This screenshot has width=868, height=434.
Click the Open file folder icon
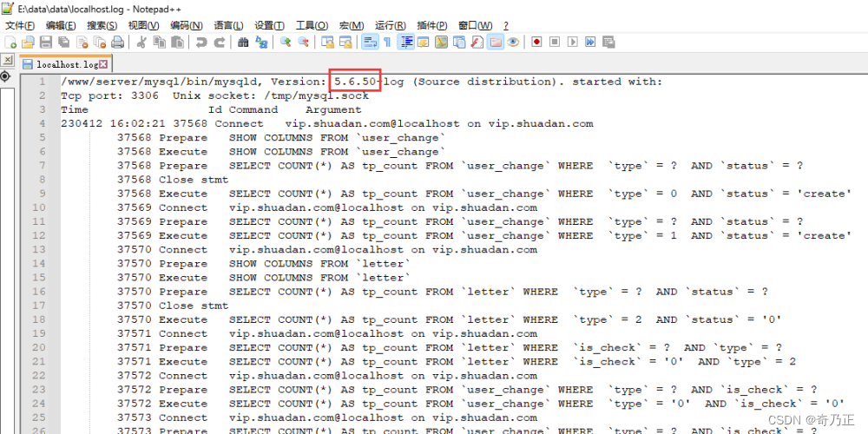pos(28,42)
